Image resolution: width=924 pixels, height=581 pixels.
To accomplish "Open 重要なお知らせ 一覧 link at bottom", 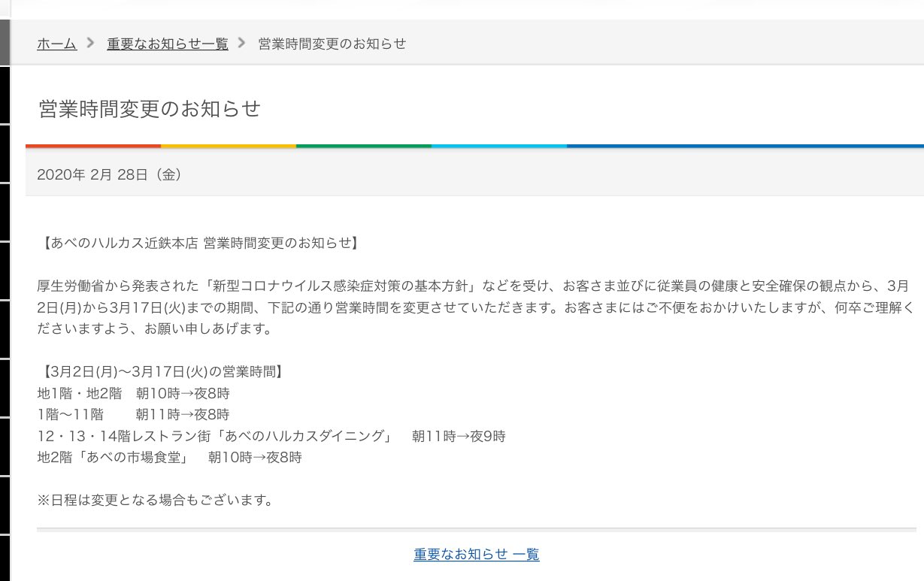I will (x=476, y=555).
